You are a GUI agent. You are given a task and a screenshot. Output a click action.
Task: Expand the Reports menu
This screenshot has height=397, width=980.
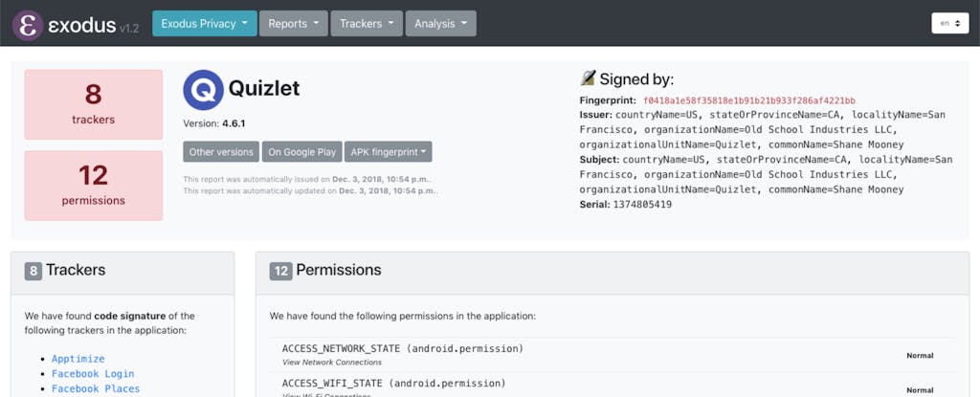click(294, 24)
